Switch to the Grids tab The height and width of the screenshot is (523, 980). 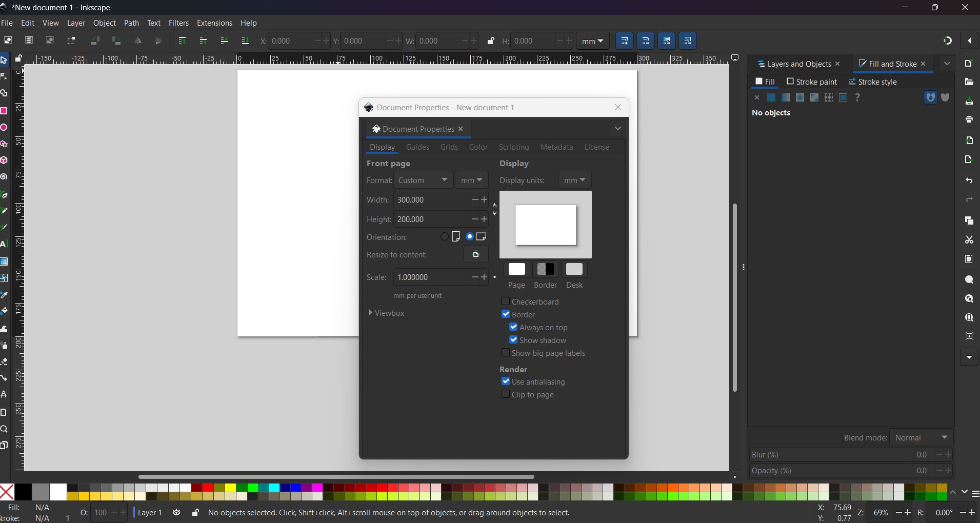[449, 147]
